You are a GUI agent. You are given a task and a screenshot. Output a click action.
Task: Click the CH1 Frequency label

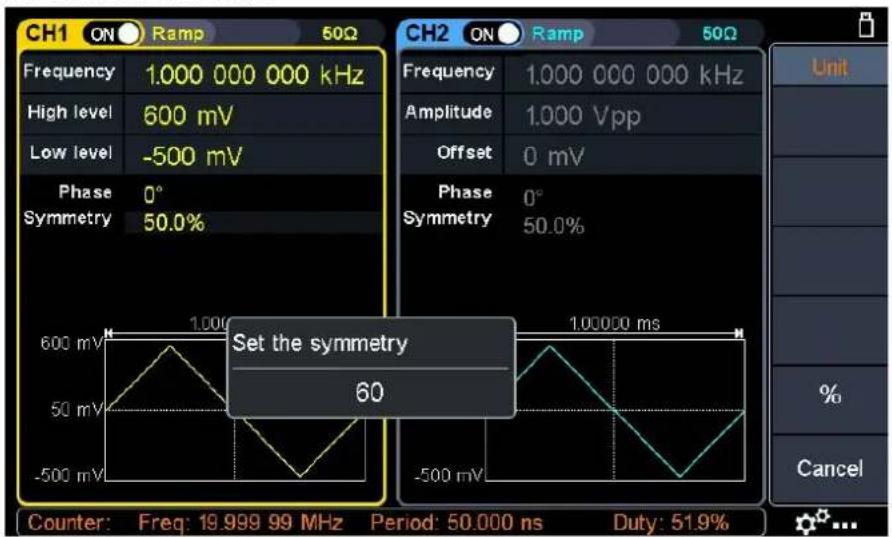point(69,72)
